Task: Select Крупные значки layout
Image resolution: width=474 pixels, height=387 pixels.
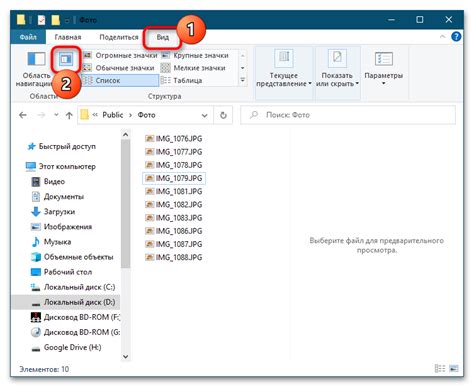Action: tap(195, 55)
